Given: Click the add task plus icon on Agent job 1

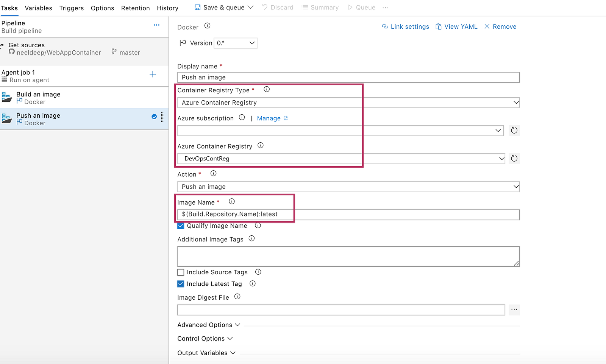Looking at the screenshot, I should tap(153, 75).
